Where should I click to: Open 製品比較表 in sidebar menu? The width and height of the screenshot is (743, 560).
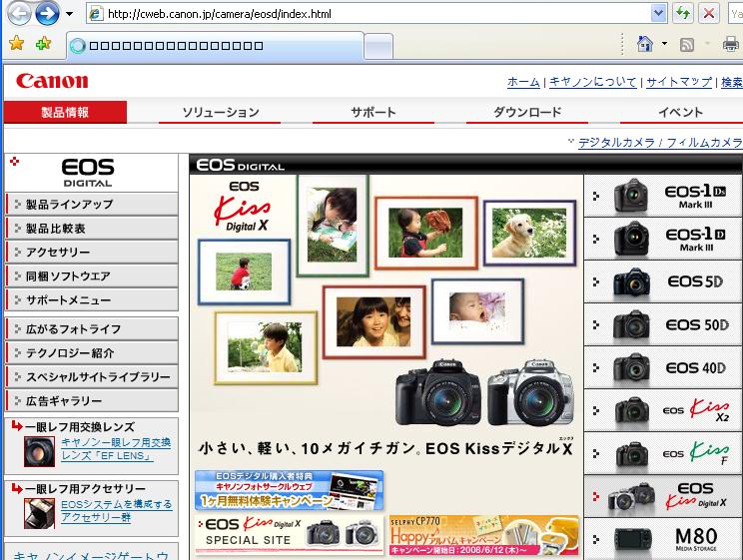pos(92,229)
